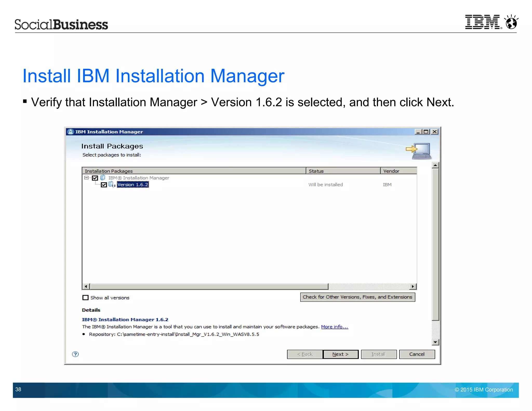Viewport: 532px width, 411px height.
Task: Click the install wizard computer icon
Action: (418, 151)
